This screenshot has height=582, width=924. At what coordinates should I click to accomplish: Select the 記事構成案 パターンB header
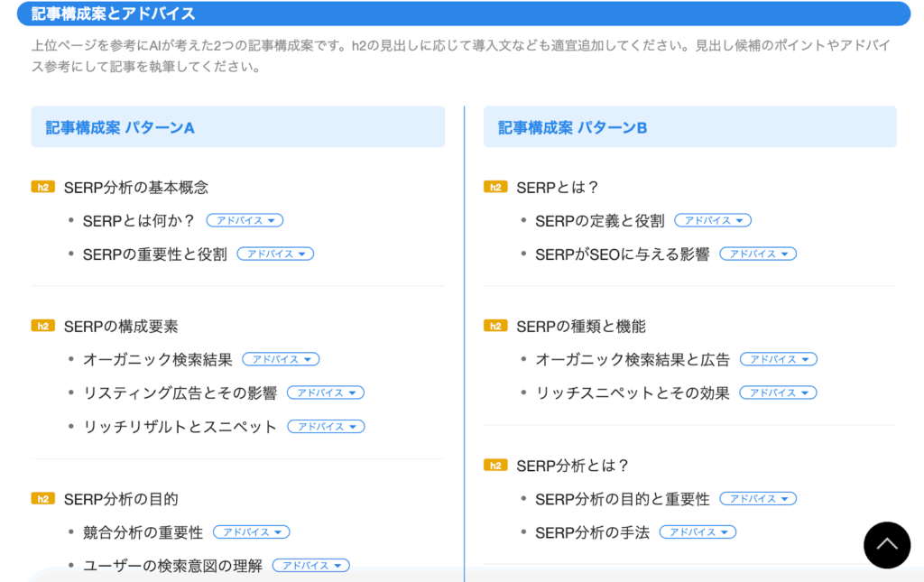coord(689,127)
